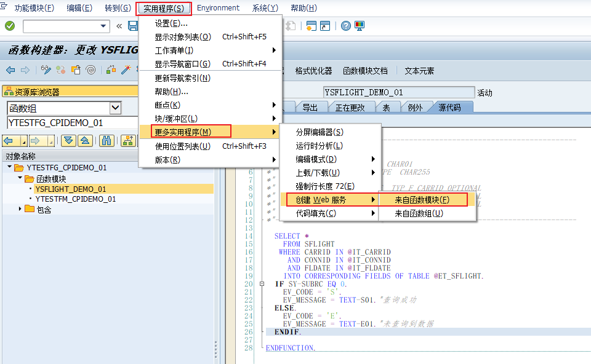Click the repository browser tree icon
591x364 pixels.
(9, 92)
